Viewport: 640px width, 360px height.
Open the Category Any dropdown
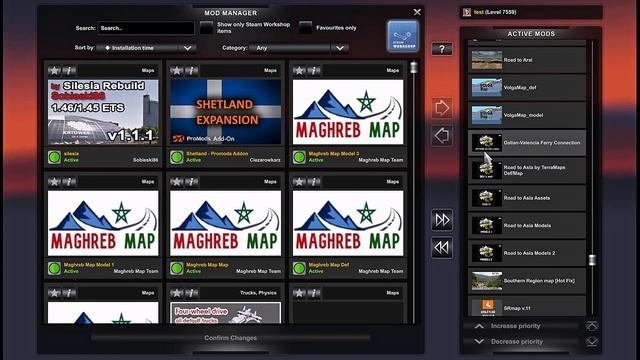click(299, 48)
